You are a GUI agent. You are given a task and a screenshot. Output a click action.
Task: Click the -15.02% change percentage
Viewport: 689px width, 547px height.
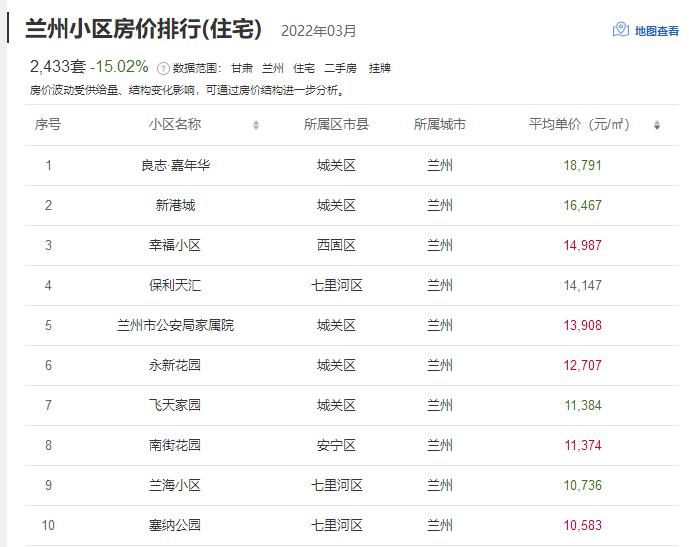tap(119, 67)
